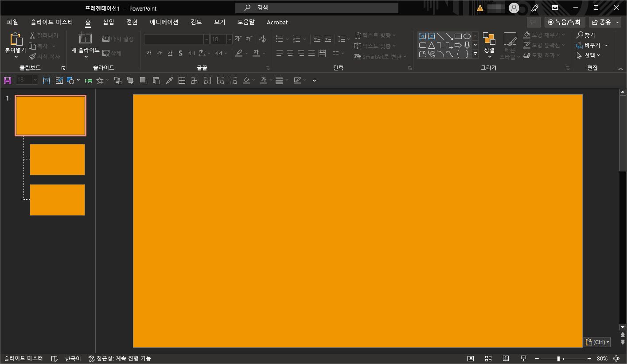The width and height of the screenshot is (627, 364).
Task: Open the 공유 share dropdown arrow
Action: coord(618,22)
